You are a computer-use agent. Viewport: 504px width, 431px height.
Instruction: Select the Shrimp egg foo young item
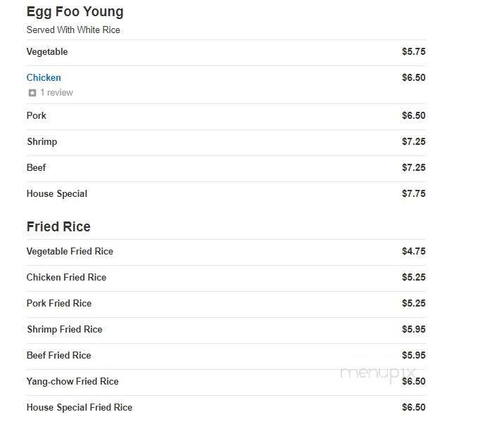tap(42, 141)
